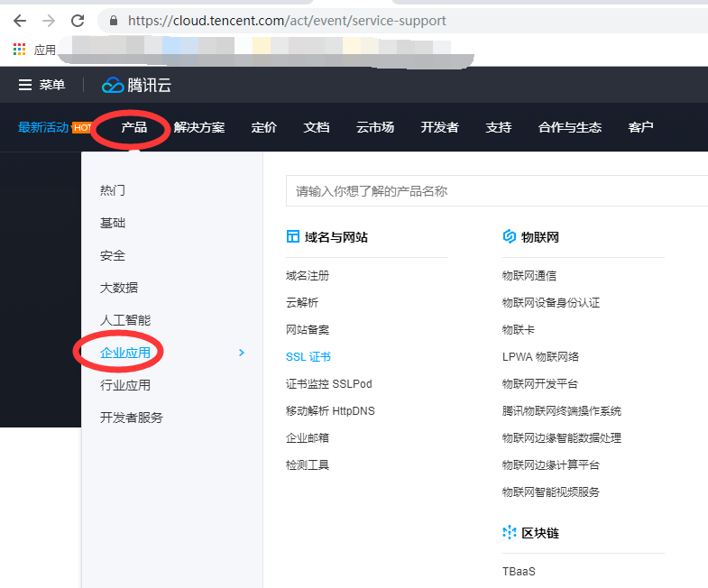
Task: Click the padlock site security icon
Action: click(x=114, y=21)
